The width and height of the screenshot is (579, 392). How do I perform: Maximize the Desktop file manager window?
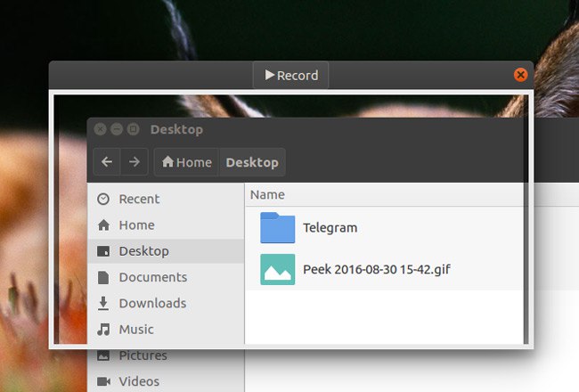click(x=134, y=129)
